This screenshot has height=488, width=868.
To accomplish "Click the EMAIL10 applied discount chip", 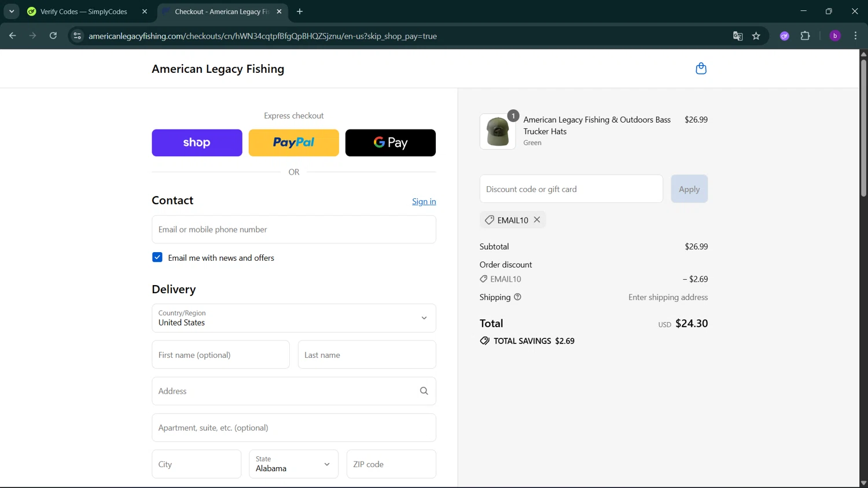I will [512, 220].
